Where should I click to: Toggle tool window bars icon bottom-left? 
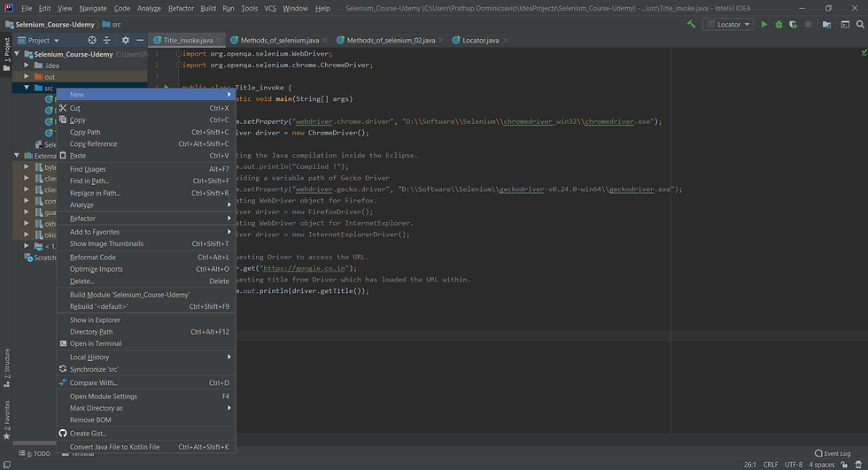[x=7, y=465]
